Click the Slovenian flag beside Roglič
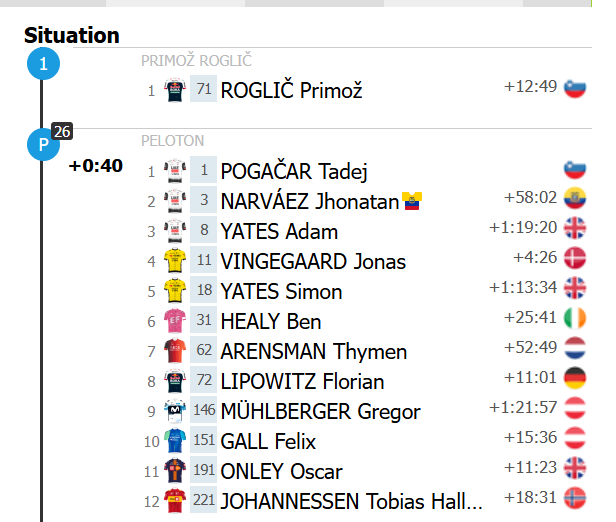 (x=575, y=87)
